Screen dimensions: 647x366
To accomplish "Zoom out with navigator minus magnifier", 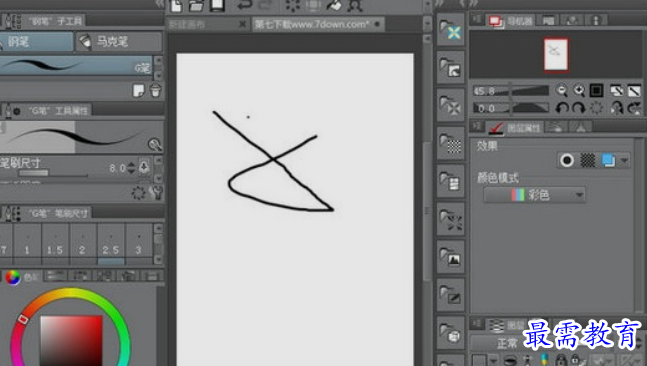I will point(561,90).
